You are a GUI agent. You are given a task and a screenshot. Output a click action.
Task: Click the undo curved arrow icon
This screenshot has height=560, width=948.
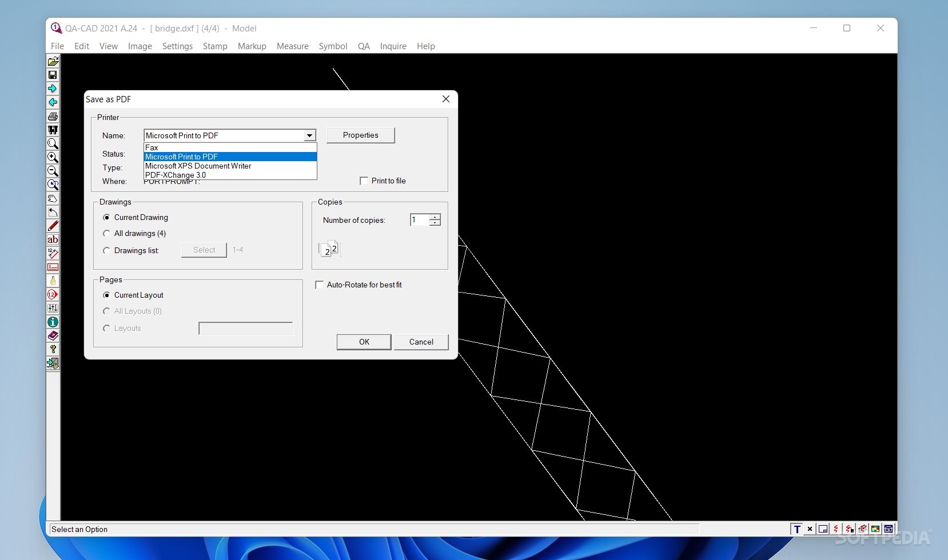pyautogui.click(x=53, y=212)
